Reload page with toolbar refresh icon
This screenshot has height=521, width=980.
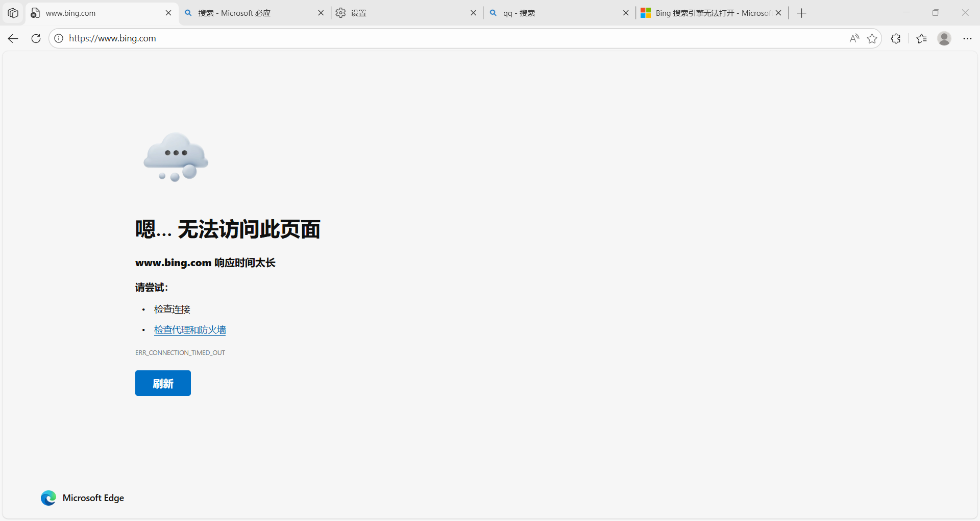click(36, 38)
